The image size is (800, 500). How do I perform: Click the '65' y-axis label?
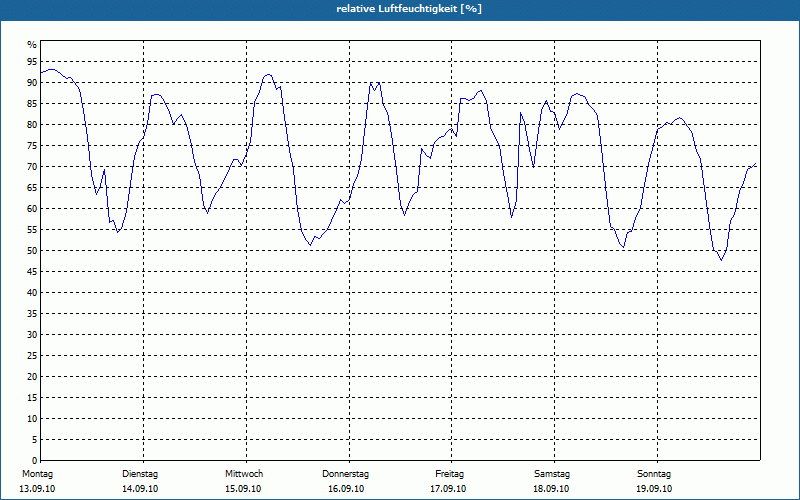(32, 188)
